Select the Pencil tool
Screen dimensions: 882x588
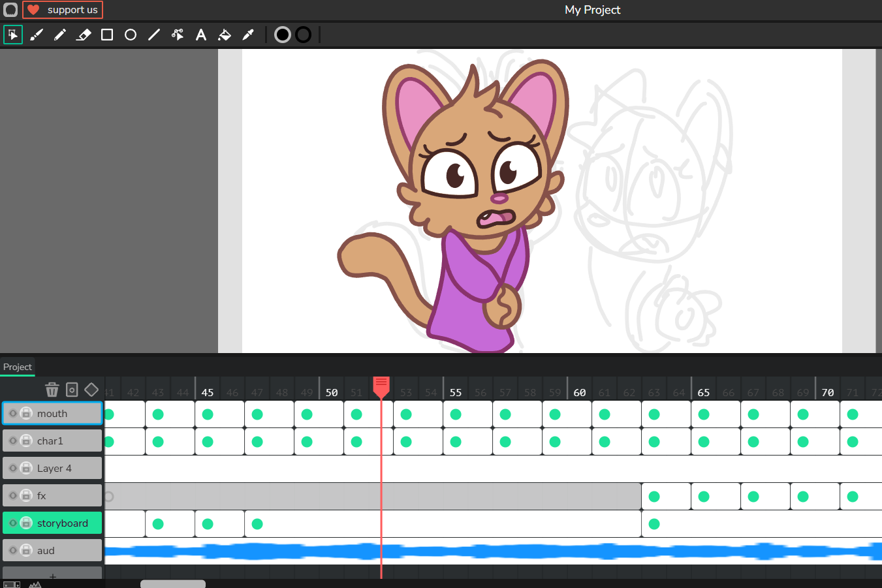pos(60,35)
